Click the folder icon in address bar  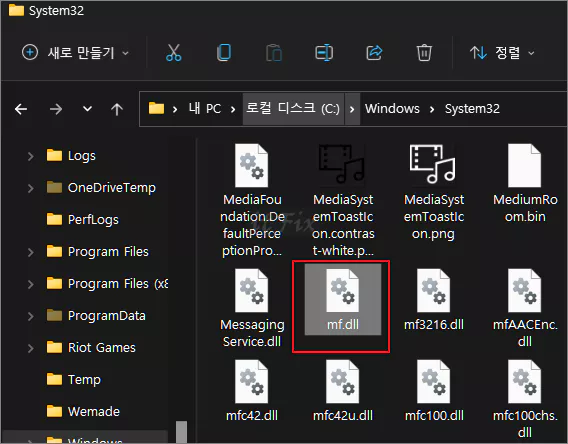click(156, 108)
